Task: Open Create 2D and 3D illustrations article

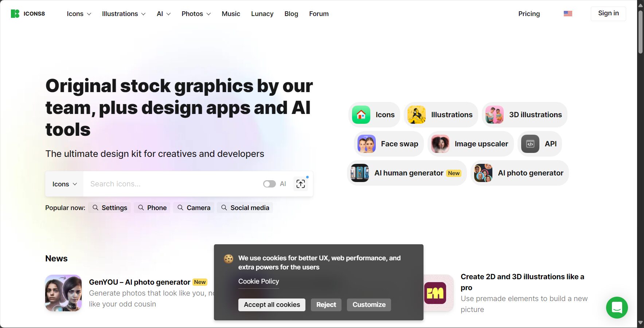Action: [522, 282]
